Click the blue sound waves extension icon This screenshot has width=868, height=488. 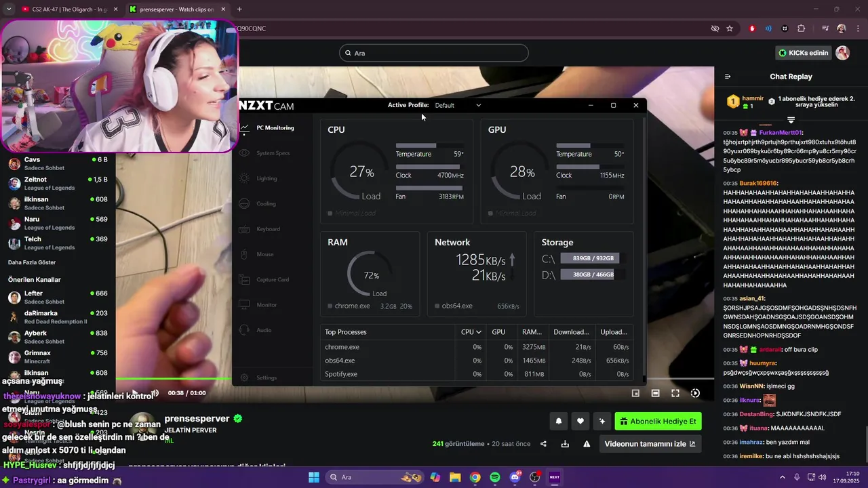coord(768,28)
